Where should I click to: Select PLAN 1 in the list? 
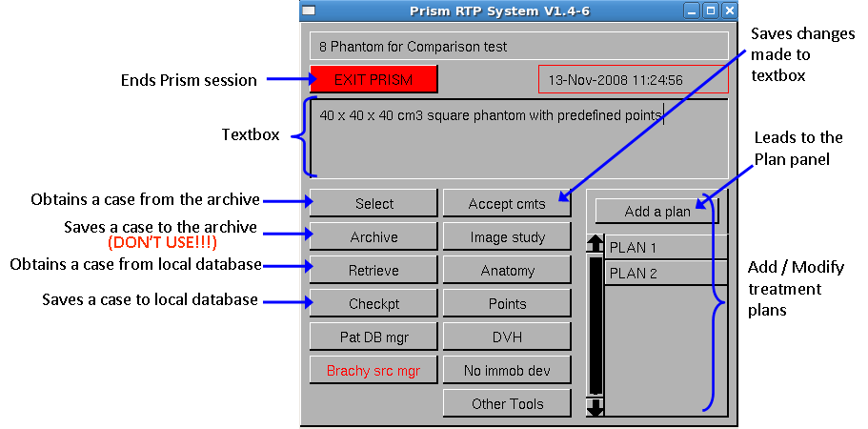(x=665, y=248)
